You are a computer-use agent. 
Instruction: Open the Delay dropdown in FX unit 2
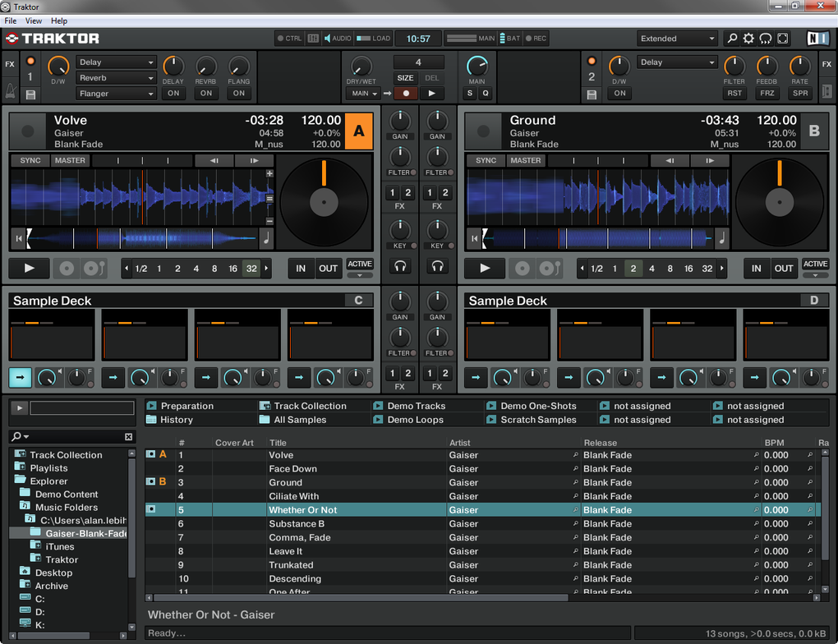tap(678, 62)
